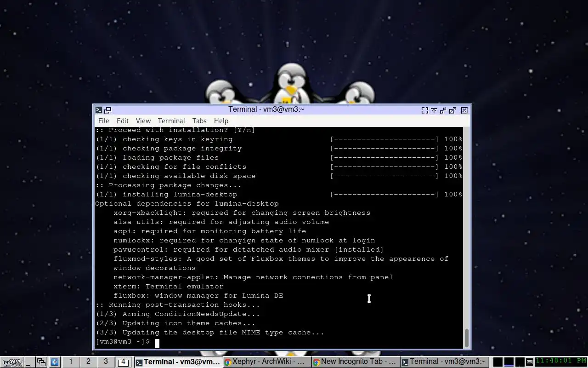Switch to New Incognito Tab Chrome window

pos(355,362)
